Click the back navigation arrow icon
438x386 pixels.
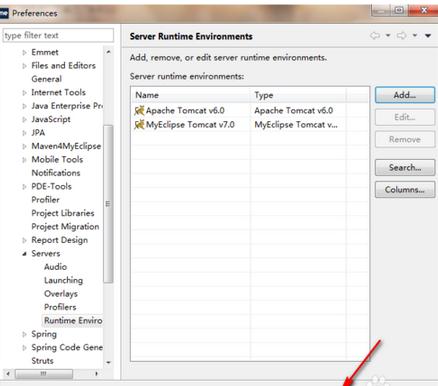tap(375, 35)
